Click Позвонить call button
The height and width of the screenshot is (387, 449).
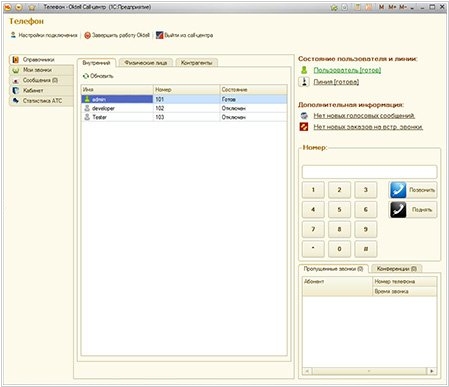click(x=413, y=190)
